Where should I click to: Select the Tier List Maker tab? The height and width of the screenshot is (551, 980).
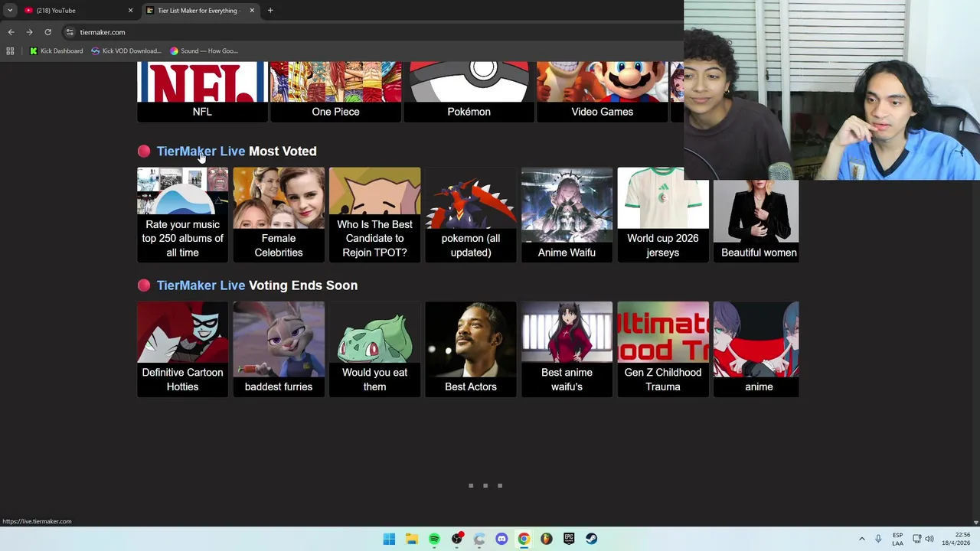coord(199,11)
